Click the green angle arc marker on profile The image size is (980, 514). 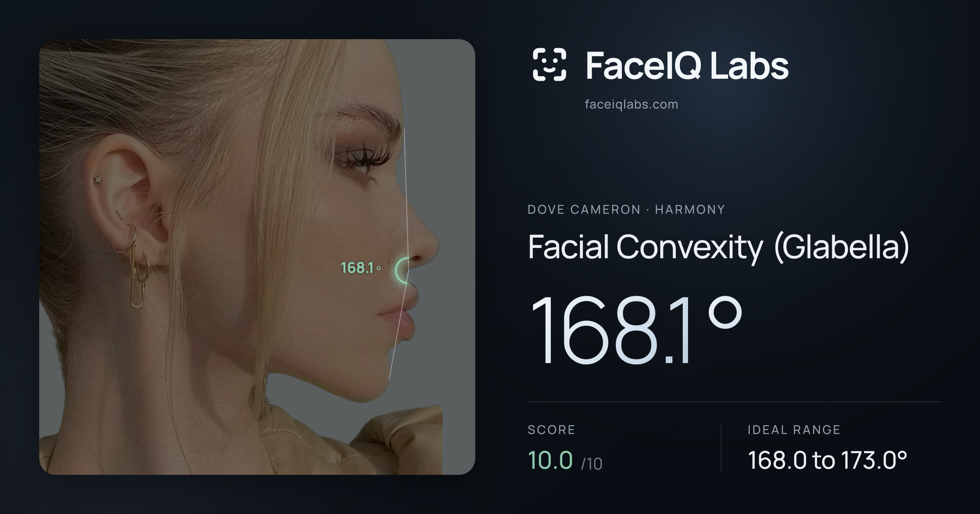[402, 270]
